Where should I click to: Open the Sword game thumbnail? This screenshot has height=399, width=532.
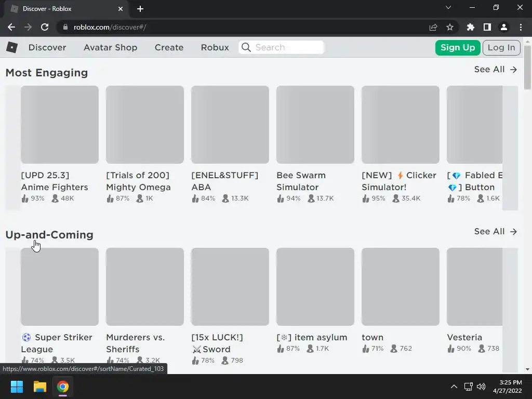pos(230,287)
